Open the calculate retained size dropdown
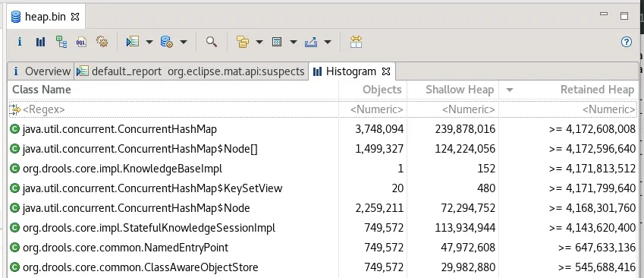 pos(294,42)
